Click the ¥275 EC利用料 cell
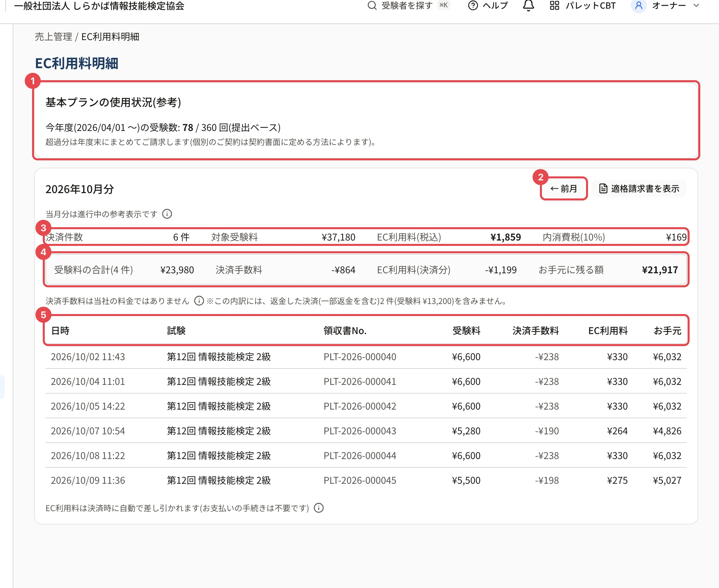719x588 pixels. pos(617,480)
